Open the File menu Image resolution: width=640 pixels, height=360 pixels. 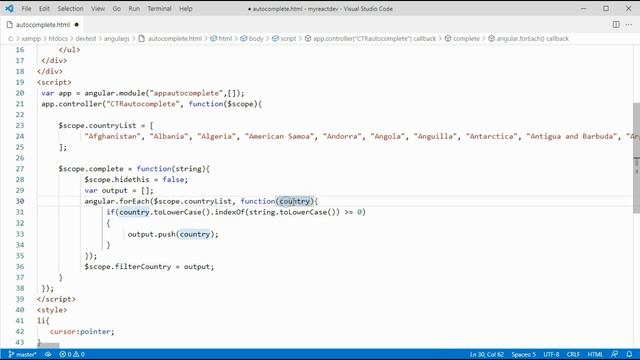[x=26, y=9]
